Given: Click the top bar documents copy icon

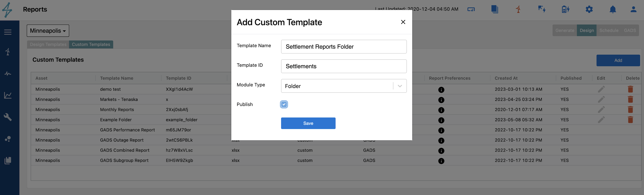Looking at the screenshot, I should point(495,9).
